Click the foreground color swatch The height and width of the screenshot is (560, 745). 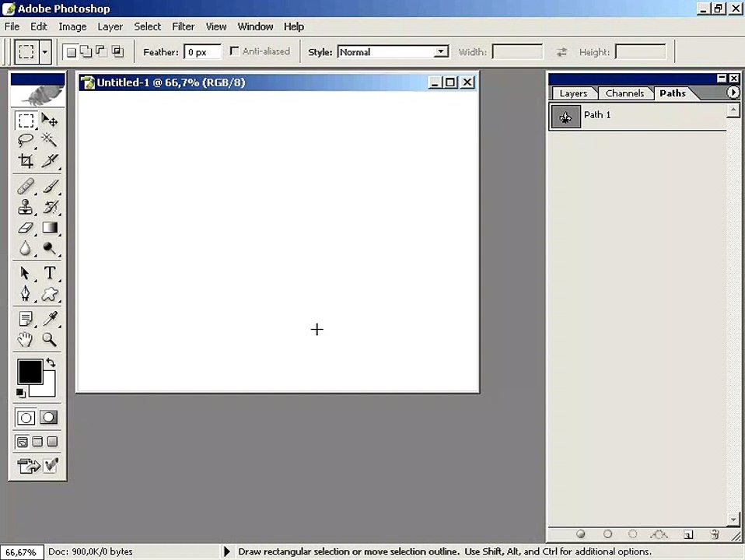click(30, 371)
